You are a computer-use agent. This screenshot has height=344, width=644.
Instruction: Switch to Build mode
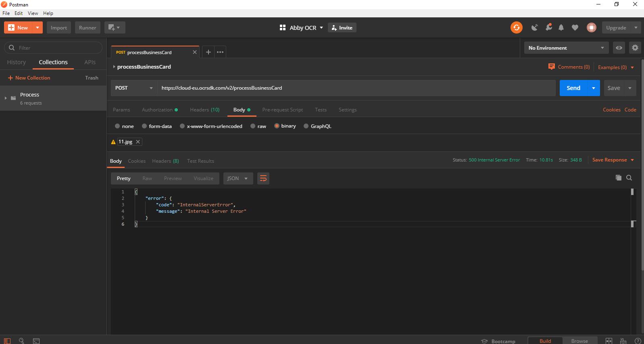click(545, 341)
